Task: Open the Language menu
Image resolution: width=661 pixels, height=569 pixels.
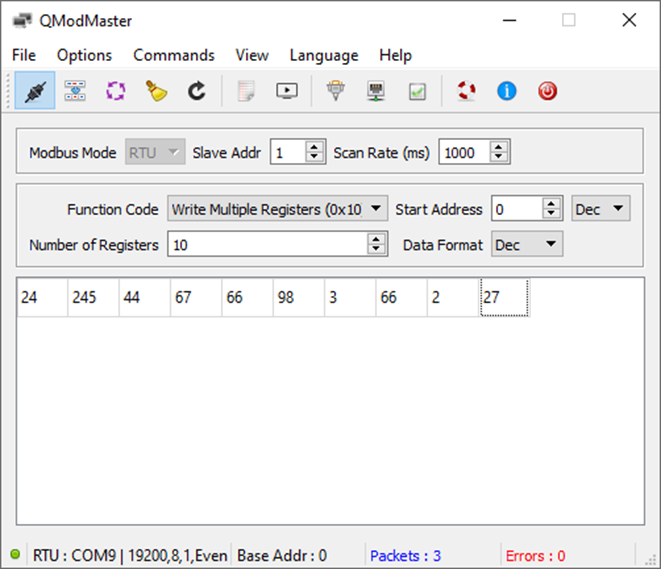Action: [x=324, y=55]
